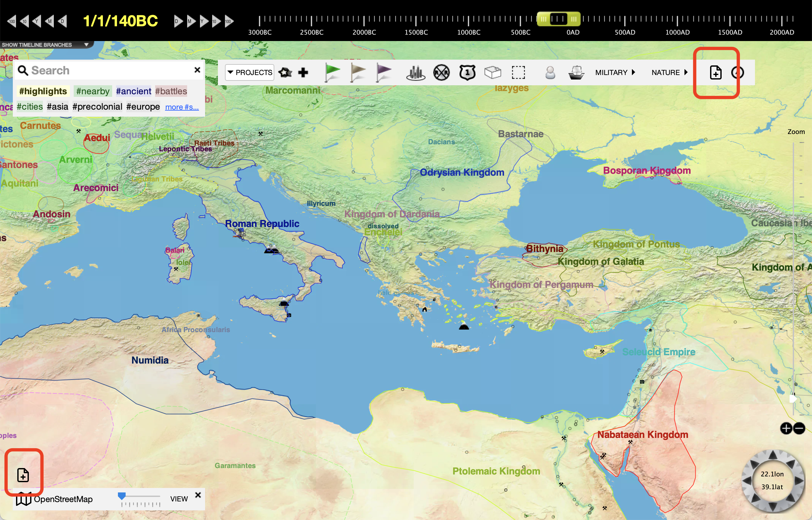Expand the MILITARY submenu

click(615, 72)
